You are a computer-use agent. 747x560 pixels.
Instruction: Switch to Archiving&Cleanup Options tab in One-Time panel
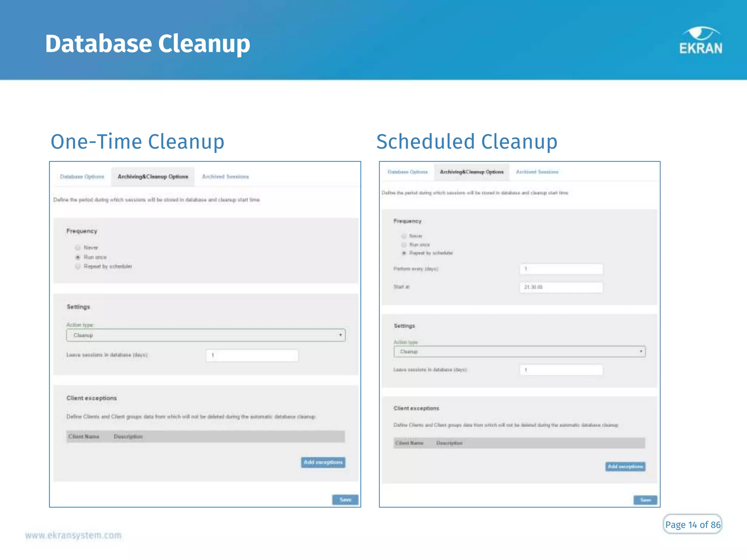pos(153,177)
